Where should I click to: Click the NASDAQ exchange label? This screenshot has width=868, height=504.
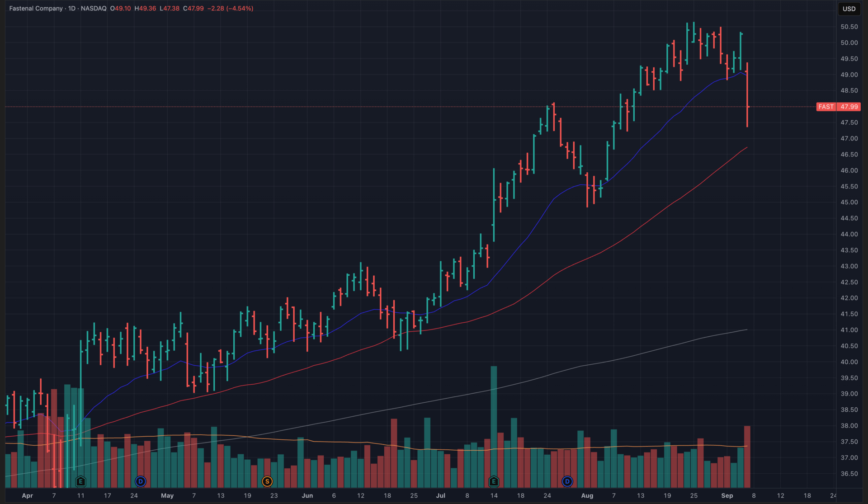pyautogui.click(x=94, y=9)
